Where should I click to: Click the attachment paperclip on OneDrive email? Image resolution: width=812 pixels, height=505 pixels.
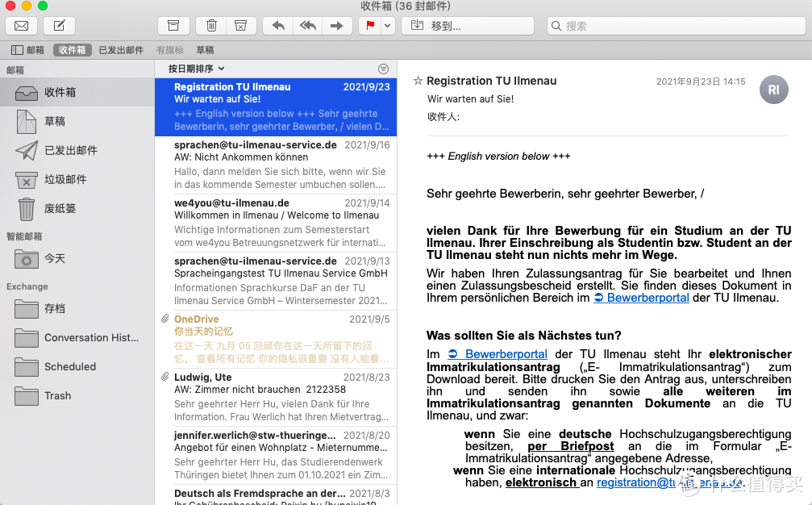point(165,319)
